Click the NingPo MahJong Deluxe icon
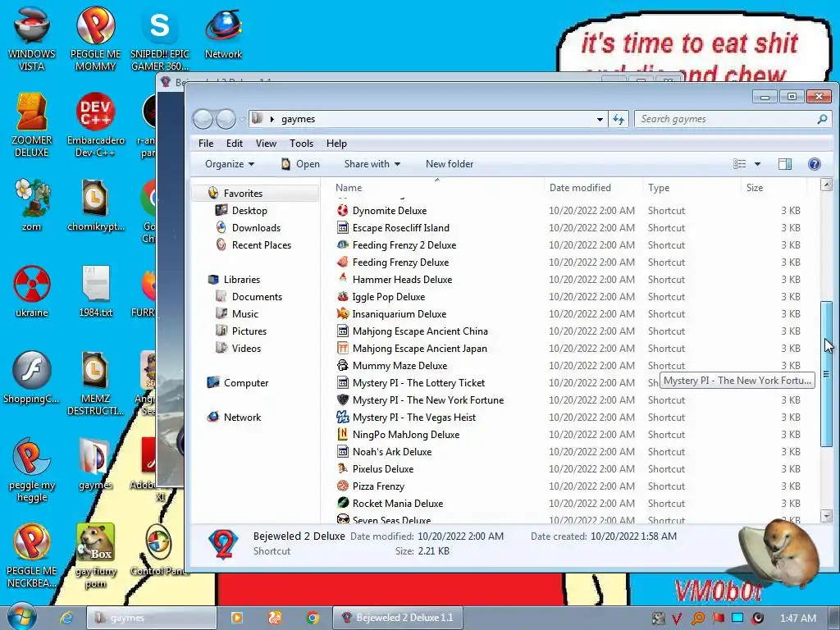Viewport: 840px width, 630px height. point(343,434)
